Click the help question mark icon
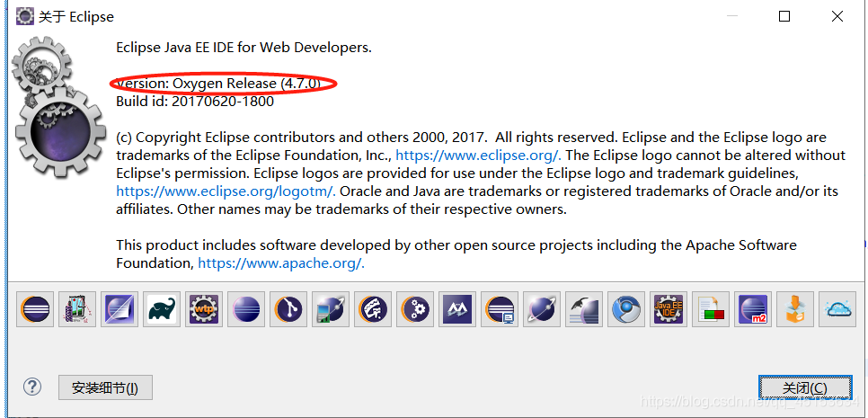 [32, 387]
